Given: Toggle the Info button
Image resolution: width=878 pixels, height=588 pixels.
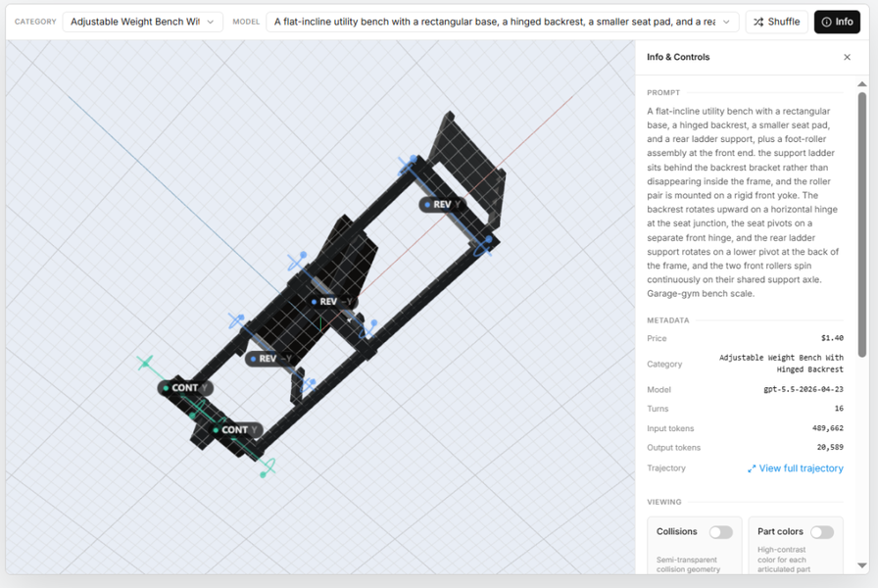Looking at the screenshot, I should click(837, 22).
